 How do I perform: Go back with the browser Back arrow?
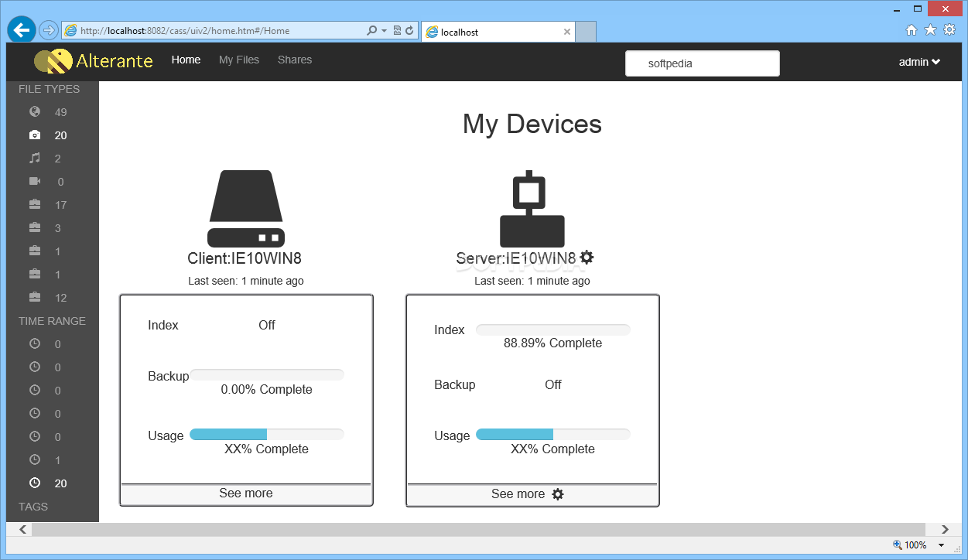coord(22,29)
